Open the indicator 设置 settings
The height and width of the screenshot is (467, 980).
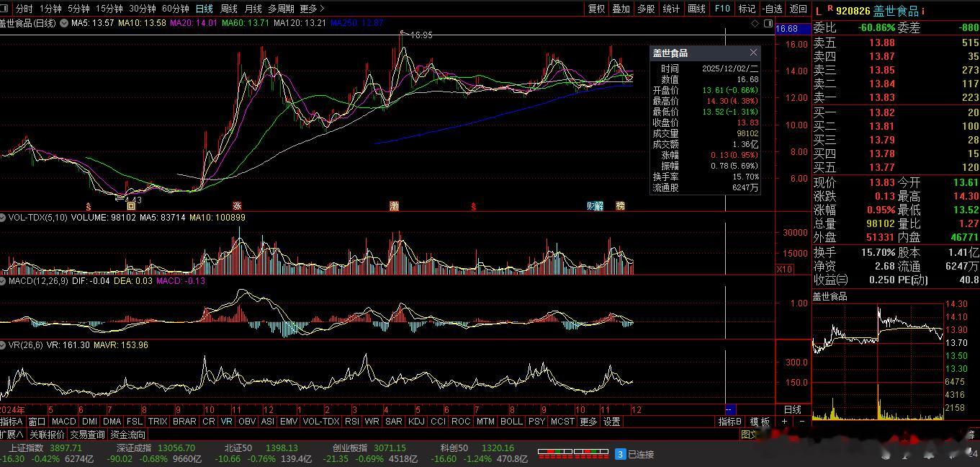pos(612,422)
